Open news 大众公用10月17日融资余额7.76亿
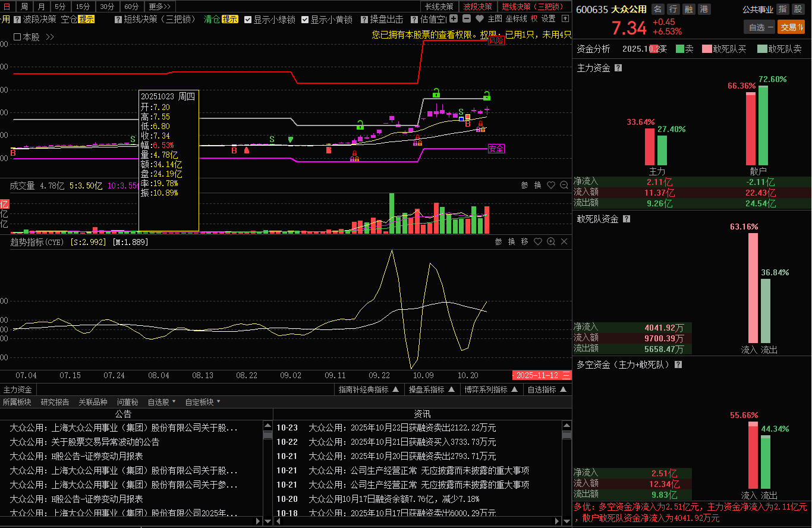This screenshot has height=528, width=812. 394,499
